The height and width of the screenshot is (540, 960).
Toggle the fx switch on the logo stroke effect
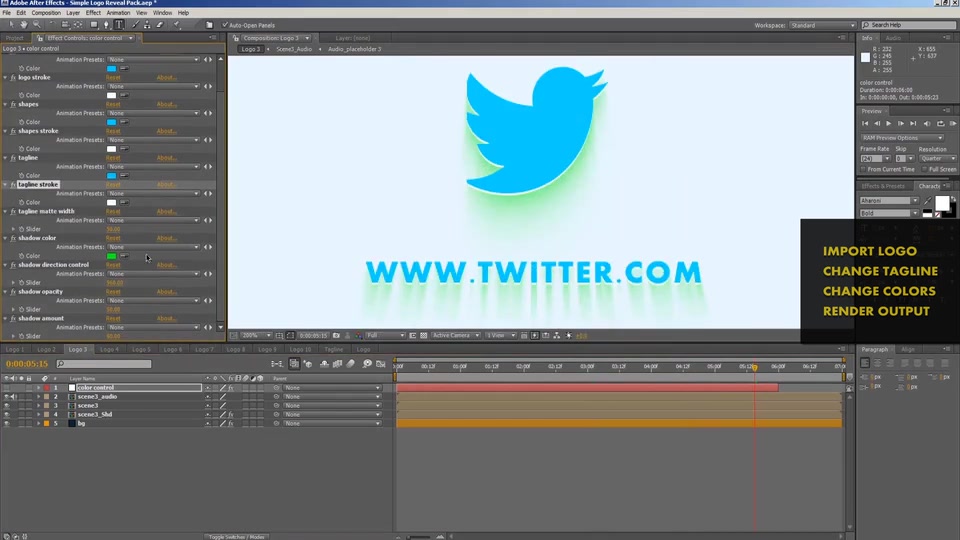tap(13, 78)
